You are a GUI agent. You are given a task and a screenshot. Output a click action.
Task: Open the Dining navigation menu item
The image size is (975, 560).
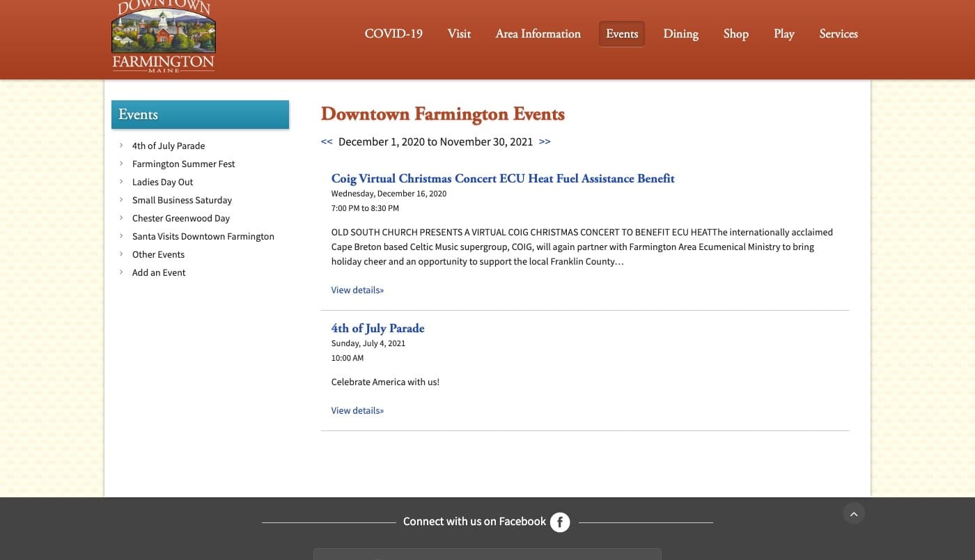point(680,33)
